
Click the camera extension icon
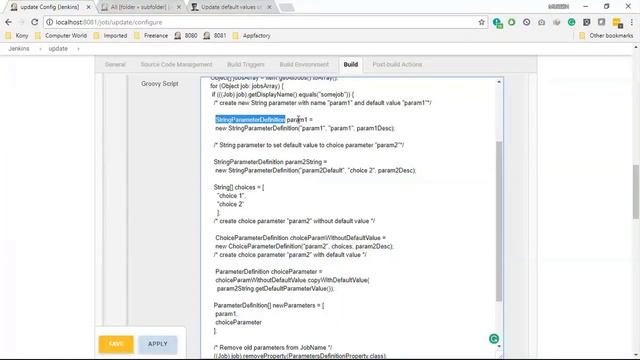pyautogui.click(x=542, y=22)
